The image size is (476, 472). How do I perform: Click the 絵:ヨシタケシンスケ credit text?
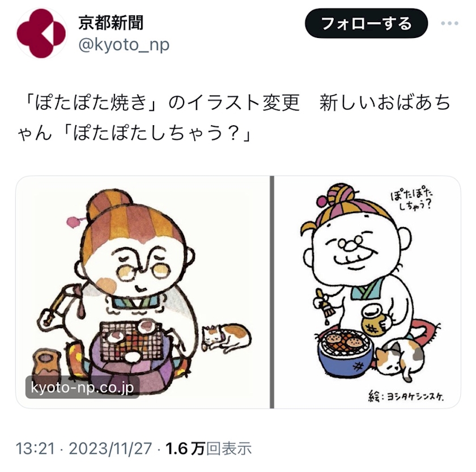tap(406, 397)
